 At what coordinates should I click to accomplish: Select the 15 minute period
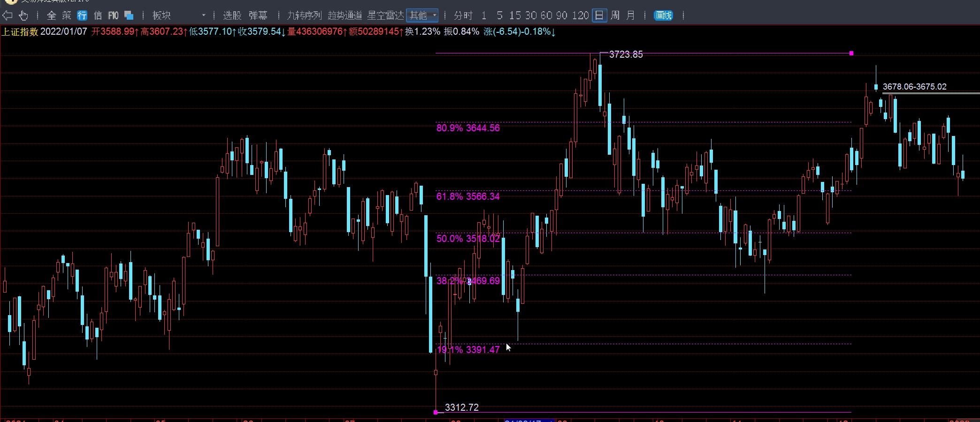[515, 15]
